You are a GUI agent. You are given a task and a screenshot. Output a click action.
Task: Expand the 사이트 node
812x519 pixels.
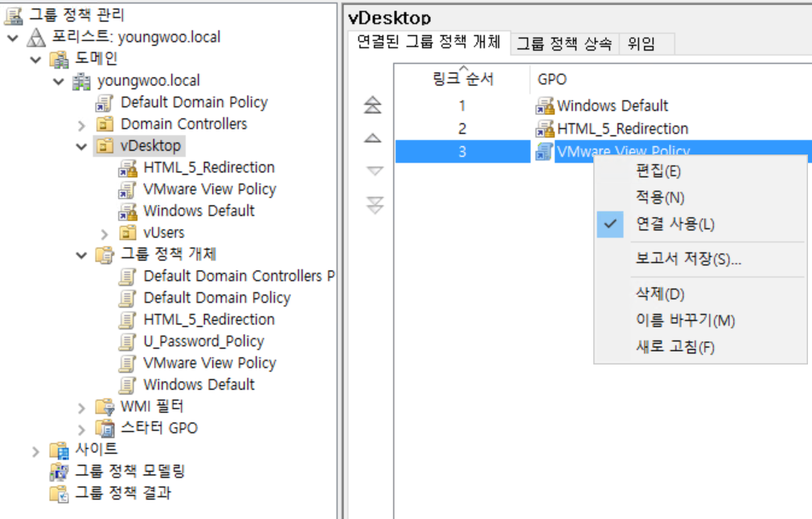coord(35,451)
